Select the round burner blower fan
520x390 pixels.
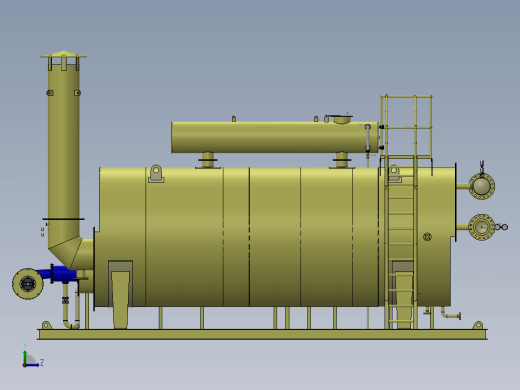tap(28, 284)
